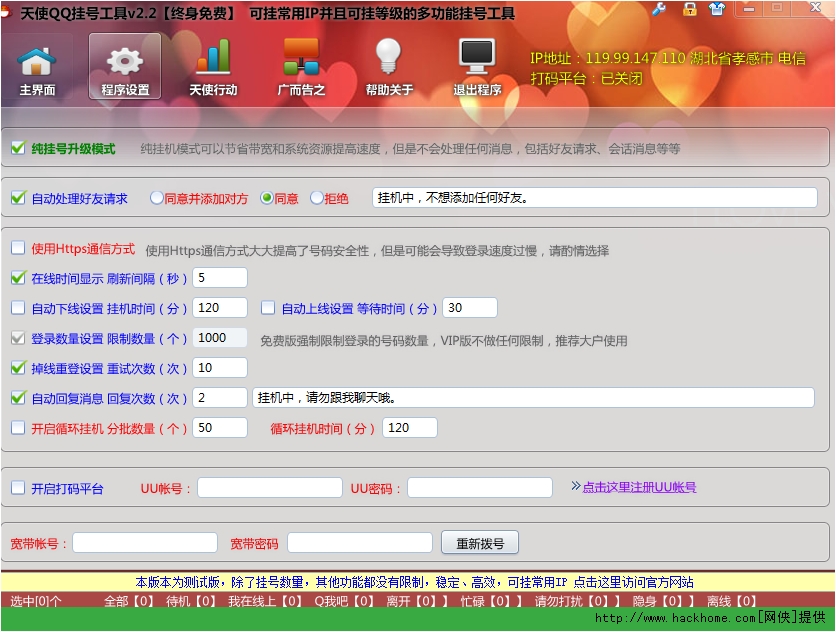Click the shirt skin icon in title bar
836x632 pixels.
pyautogui.click(x=717, y=9)
